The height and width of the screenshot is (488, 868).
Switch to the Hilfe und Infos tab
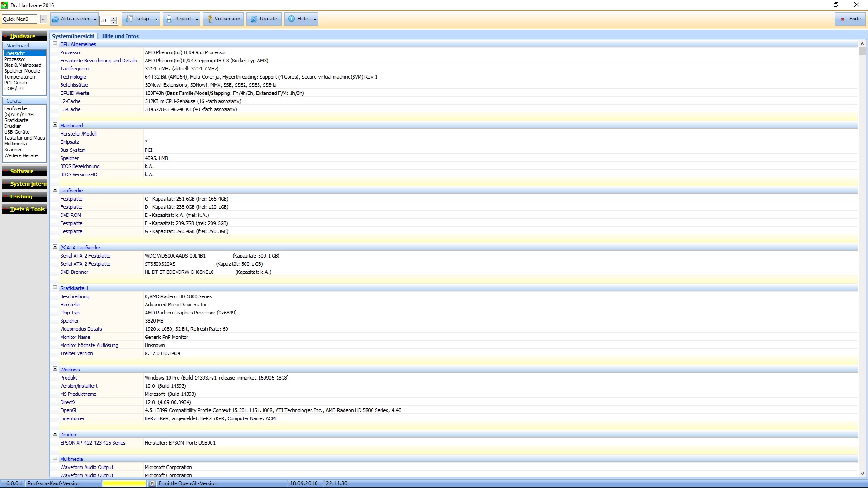(120, 36)
